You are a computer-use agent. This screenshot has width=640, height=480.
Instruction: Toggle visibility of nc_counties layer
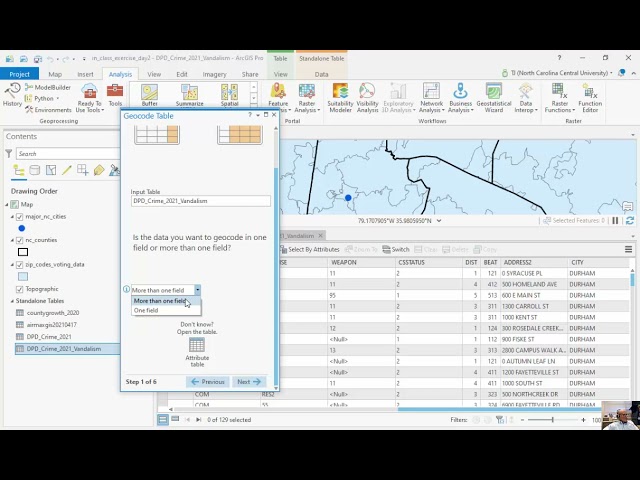(19, 240)
